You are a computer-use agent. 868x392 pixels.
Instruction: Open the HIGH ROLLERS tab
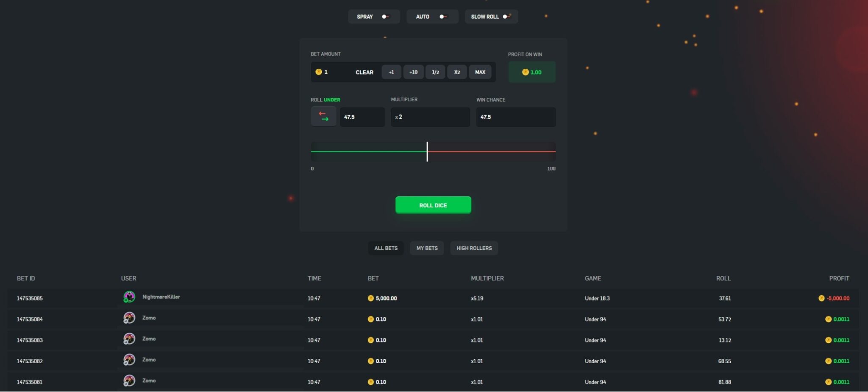click(473, 248)
